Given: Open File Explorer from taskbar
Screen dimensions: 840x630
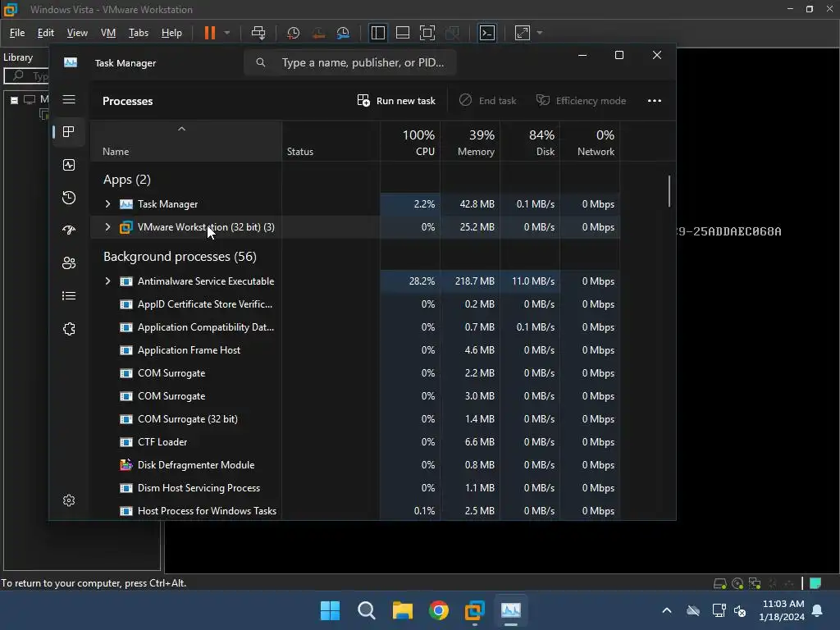Looking at the screenshot, I should point(402,610).
